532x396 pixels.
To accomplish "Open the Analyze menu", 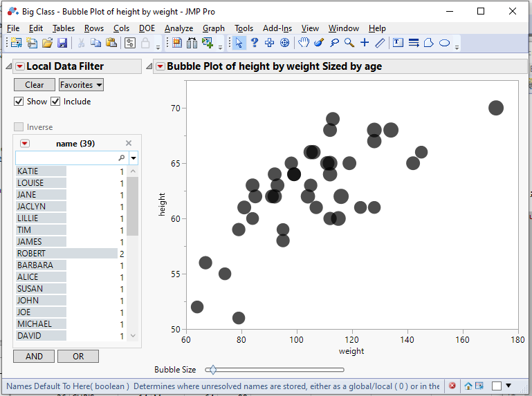I will [x=178, y=28].
